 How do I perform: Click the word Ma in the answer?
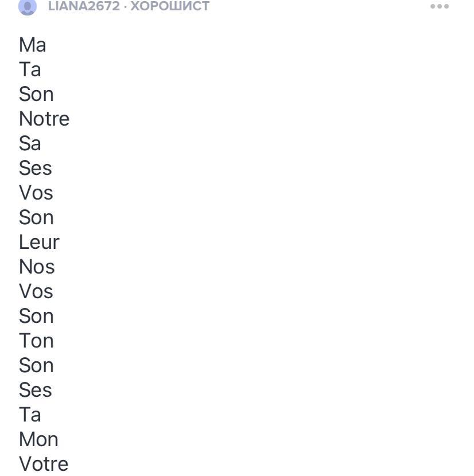coord(32,45)
